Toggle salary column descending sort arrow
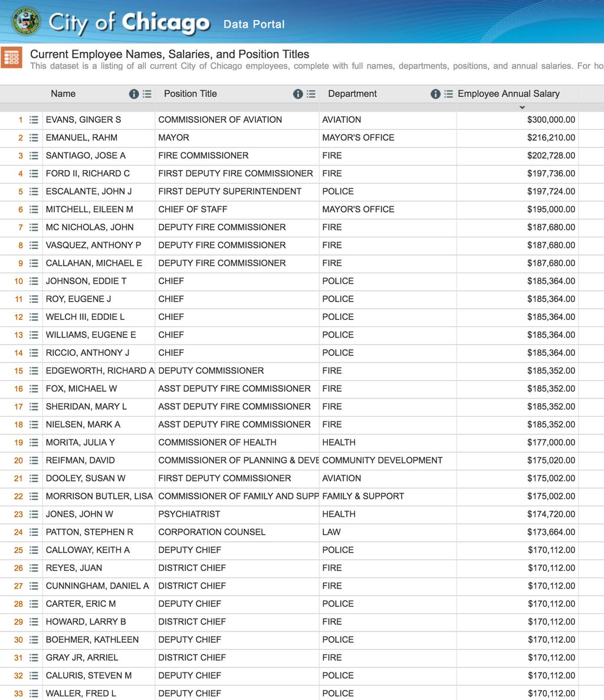 pyautogui.click(x=522, y=107)
